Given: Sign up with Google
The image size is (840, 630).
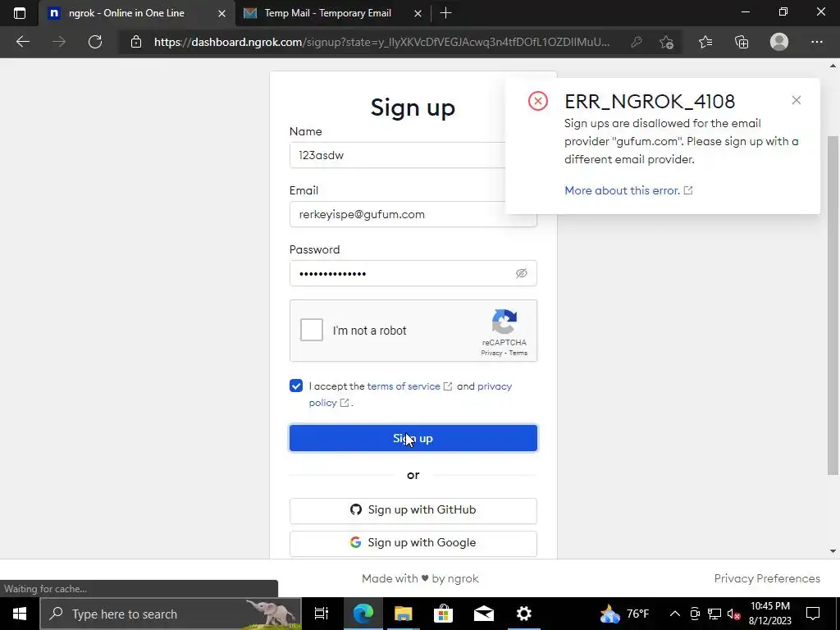Looking at the screenshot, I should pyautogui.click(x=413, y=543).
